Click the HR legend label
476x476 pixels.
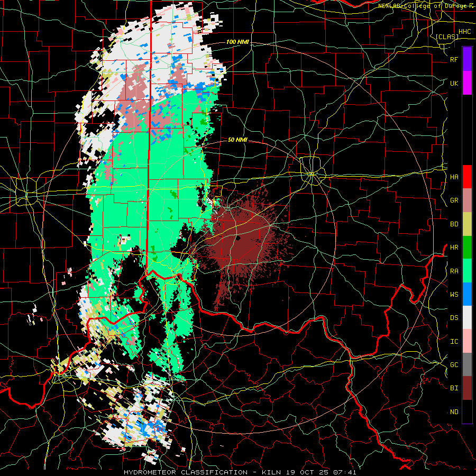point(454,248)
